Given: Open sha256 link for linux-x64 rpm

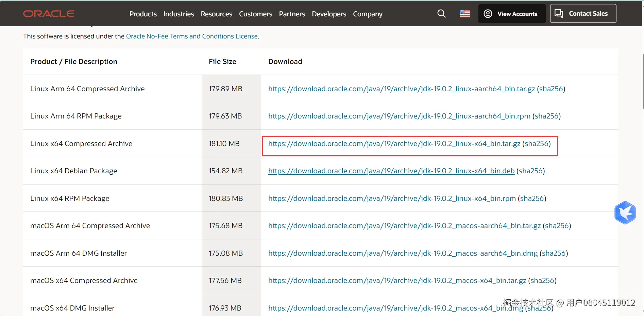Looking at the screenshot, I should (532, 199).
